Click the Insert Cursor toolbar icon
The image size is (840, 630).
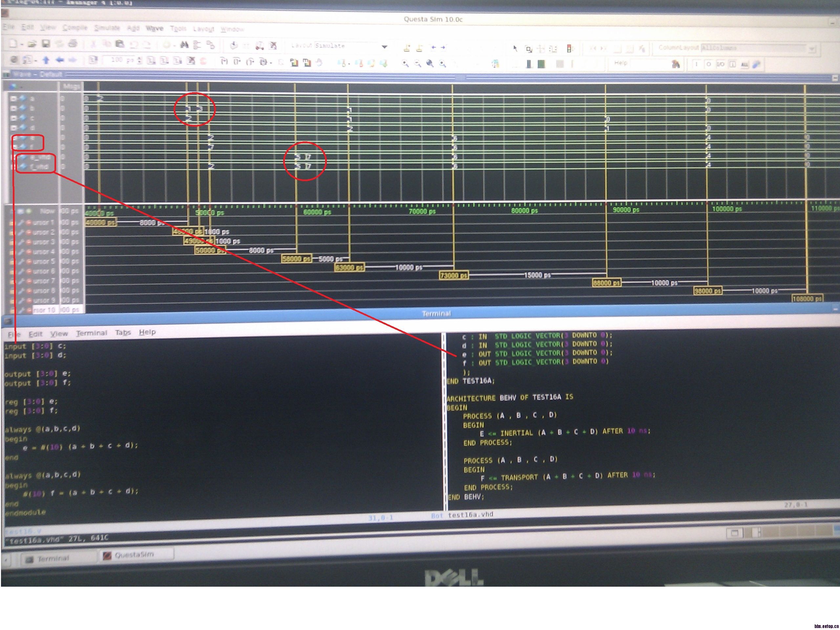407,48
